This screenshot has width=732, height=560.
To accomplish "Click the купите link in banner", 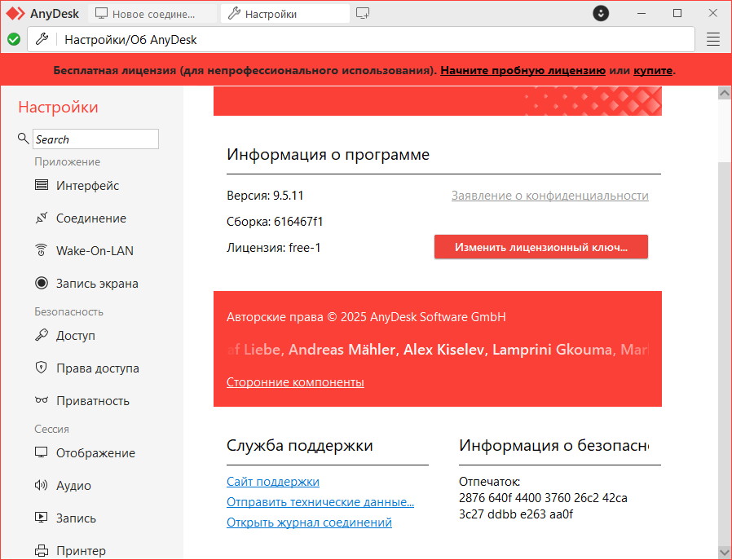I will coord(653,70).
